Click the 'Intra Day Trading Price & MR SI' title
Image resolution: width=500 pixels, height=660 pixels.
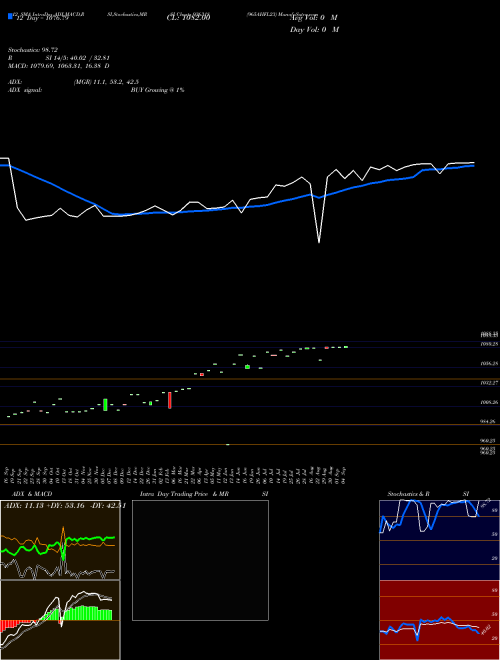point(204,494)
